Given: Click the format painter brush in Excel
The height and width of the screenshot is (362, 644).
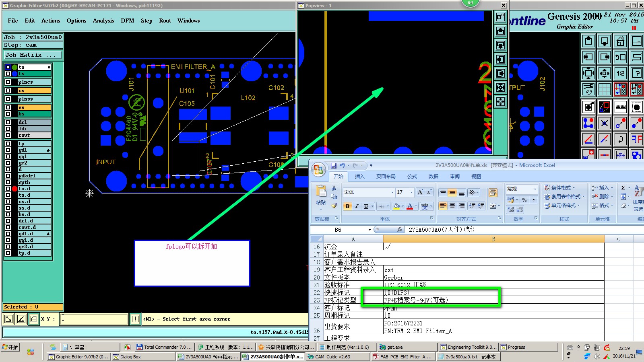Looking at the screenshot, I should (334, 206).
